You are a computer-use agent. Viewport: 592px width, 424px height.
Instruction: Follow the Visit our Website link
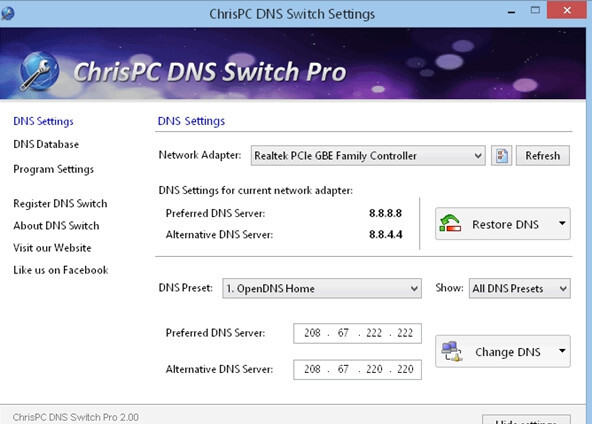coord(52,248)
